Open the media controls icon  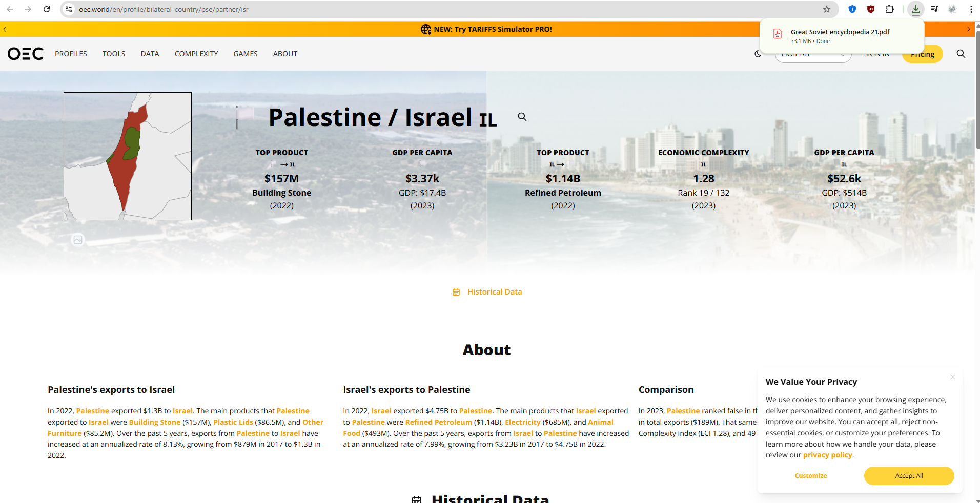click(x=934, y=9)
